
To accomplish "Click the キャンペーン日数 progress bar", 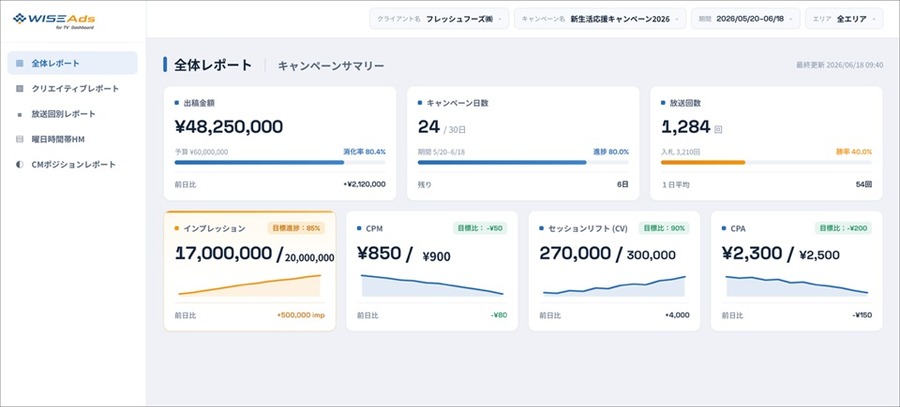I will 523,162.
